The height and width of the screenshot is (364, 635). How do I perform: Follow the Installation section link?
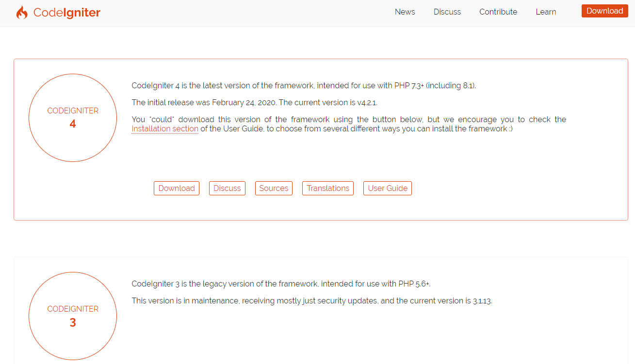click(164, 128)
